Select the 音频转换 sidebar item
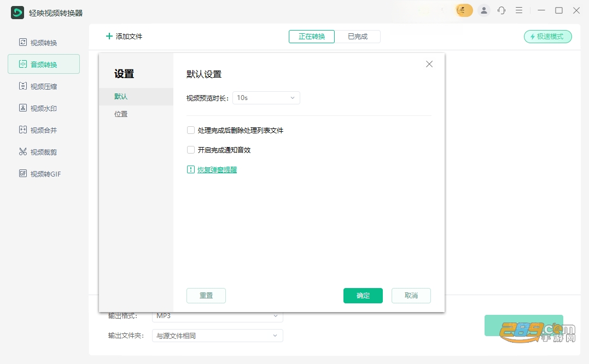The image size is (589, 364). pyautogui.click(x=44, y=64)
